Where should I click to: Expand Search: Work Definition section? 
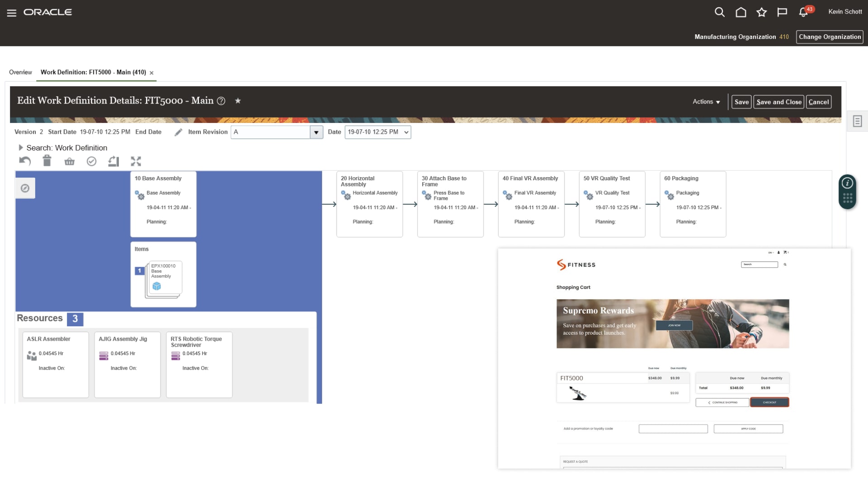21,148
